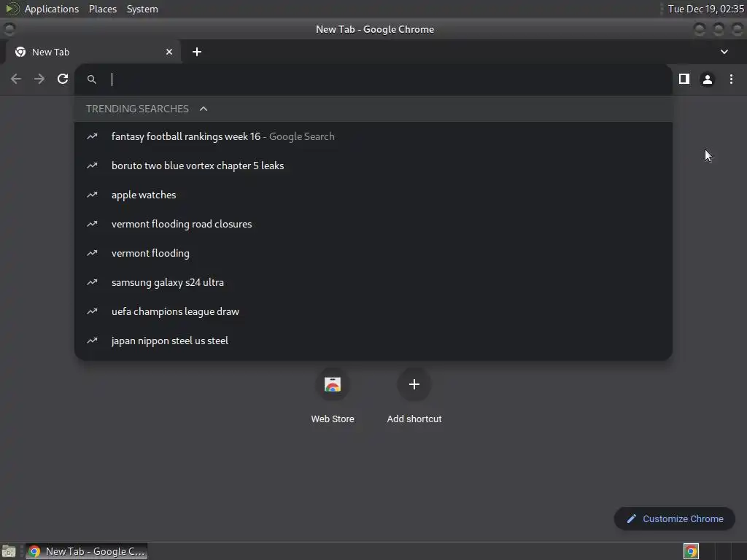Click trending icon beside samsung galaxy s24 ultra
The image size is (747, 560).
92,282
